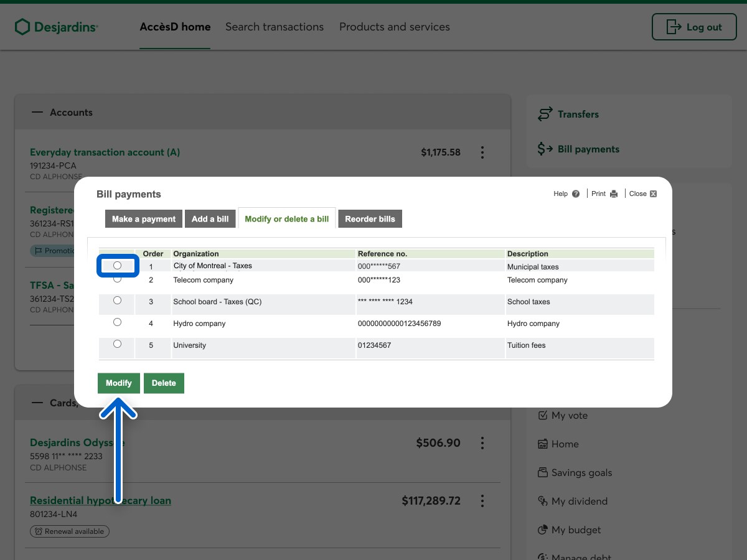Collapse the Accounts section

click(x=37, y=113)
